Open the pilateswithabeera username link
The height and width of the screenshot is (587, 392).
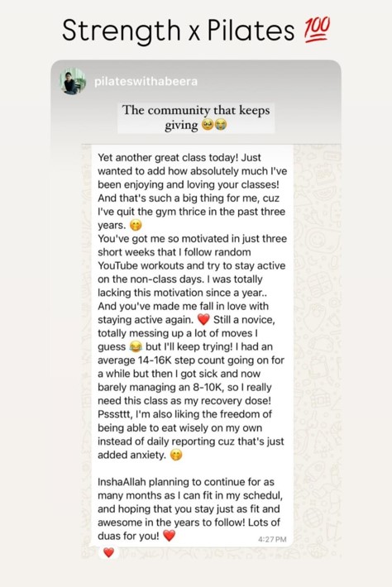[146, 81]
